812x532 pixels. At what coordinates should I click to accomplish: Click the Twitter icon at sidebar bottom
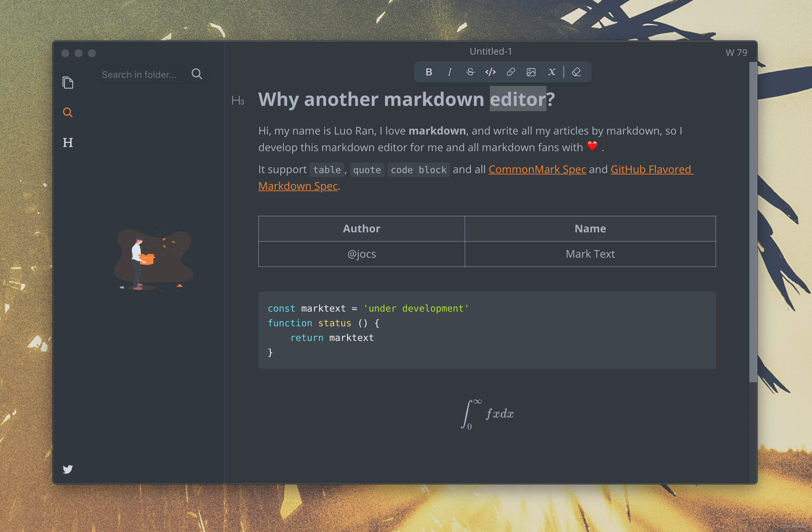point(68,468)
